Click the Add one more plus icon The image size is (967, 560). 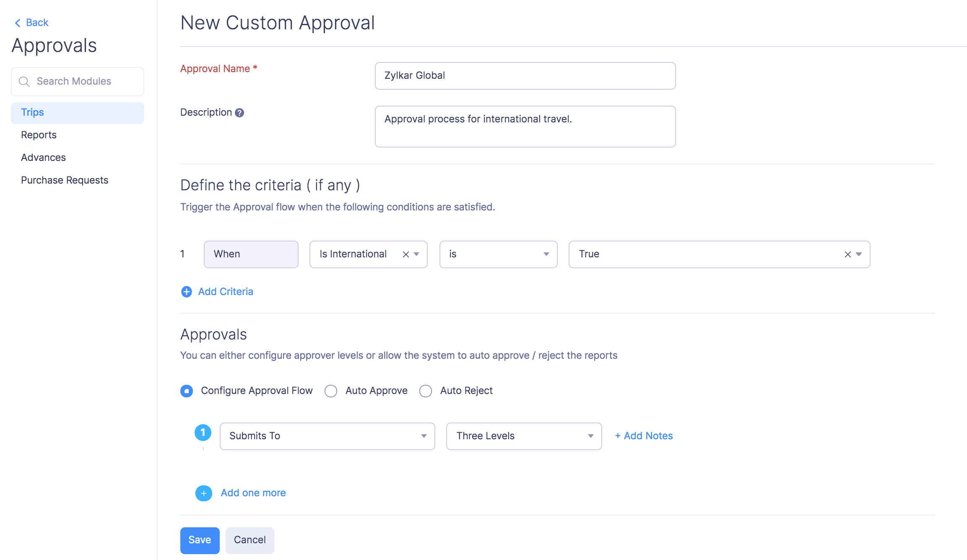204,493
